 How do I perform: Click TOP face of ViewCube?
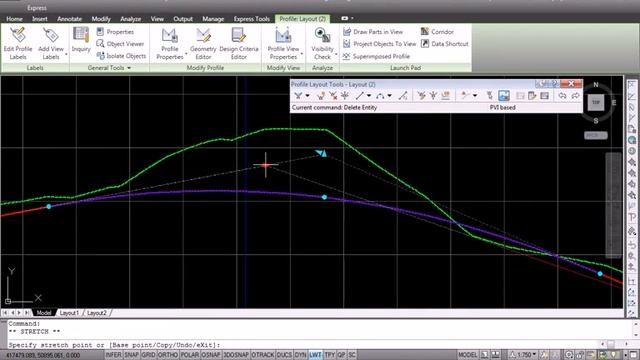pos(596,102)
